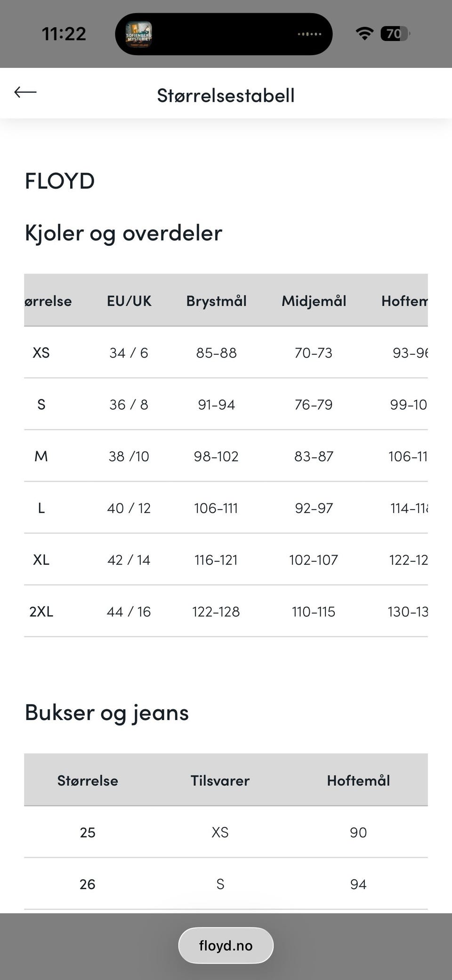Screen dimensions: 452x980
Task: Open the Sofienberg Mysteriet now-playing thumbnail
Action: pyautogui.click(x=138, y=34)
